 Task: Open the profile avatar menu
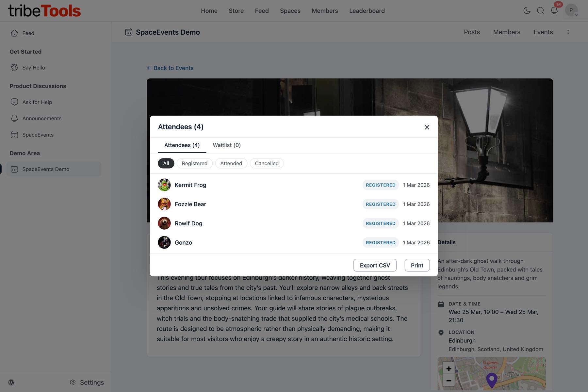tap(571, 10)
